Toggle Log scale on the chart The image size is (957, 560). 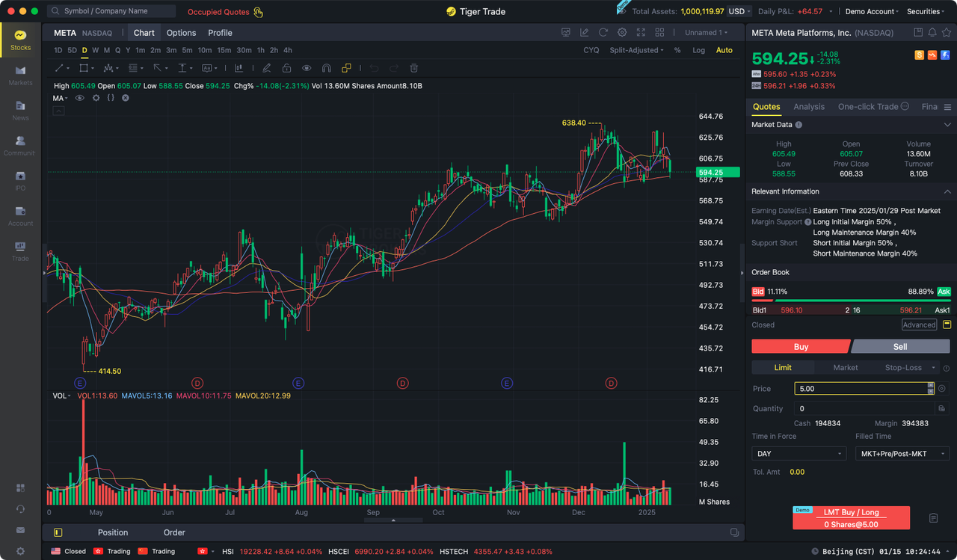[698, 50]
